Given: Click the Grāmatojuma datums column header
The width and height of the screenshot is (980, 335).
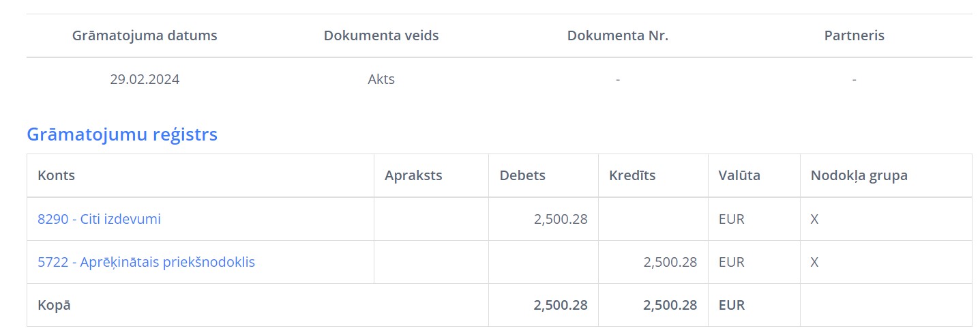Looking at the screenshot, I should pyautogui.click(x=145, y=35).
